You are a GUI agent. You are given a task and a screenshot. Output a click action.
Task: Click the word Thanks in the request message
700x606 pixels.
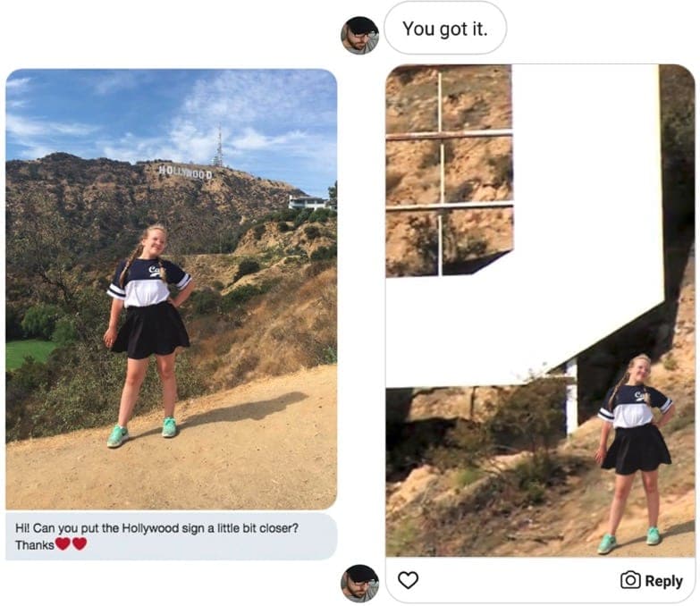tap(35, 545)
